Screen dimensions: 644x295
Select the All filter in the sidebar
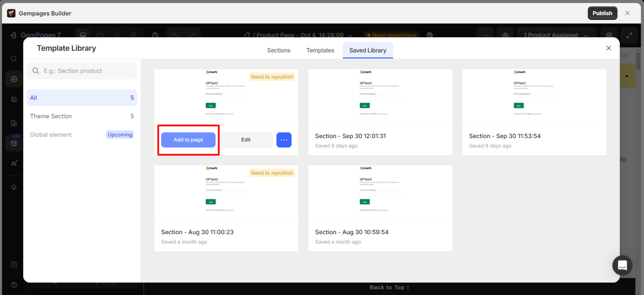click(82, 97)
